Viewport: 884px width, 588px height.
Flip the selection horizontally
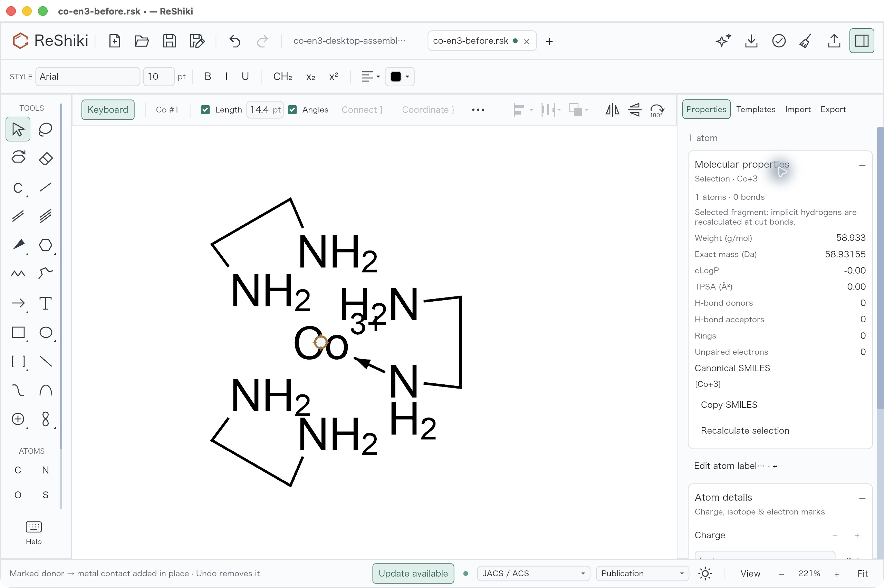click(612, 110)
